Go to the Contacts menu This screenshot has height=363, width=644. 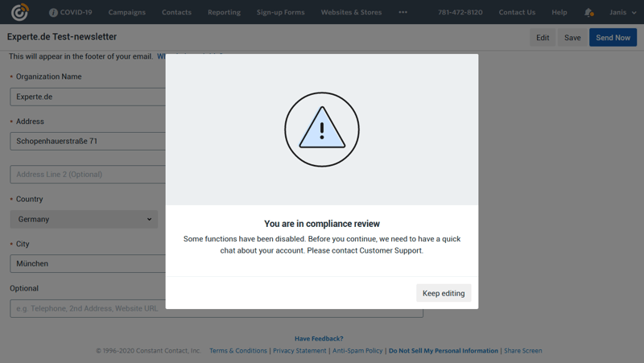pyautogui.click(x=176, y=13)
